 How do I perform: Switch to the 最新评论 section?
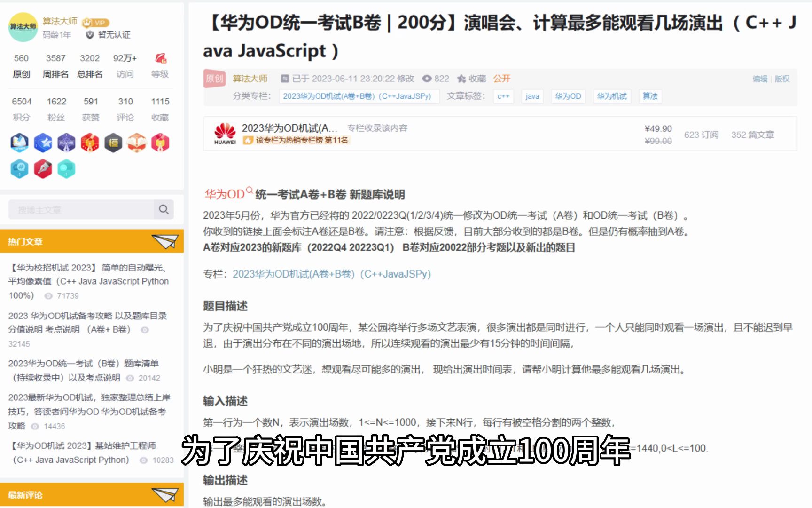tap(26, 495)
